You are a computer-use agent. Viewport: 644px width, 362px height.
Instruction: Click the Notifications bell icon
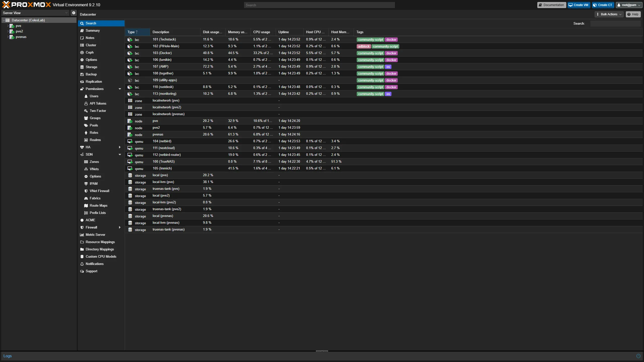pyautogui.click(x=82, y=264)
